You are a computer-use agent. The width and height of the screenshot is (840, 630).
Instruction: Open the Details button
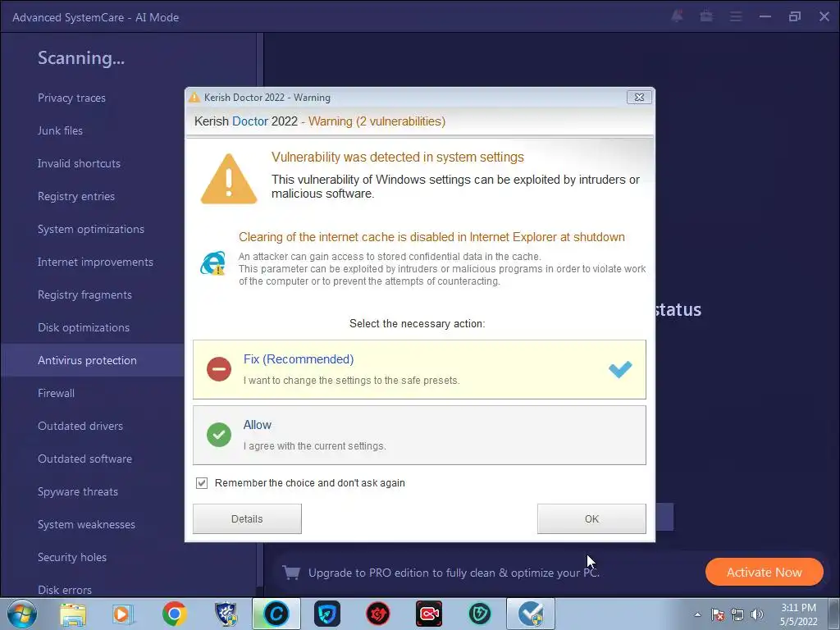point(247,518)
